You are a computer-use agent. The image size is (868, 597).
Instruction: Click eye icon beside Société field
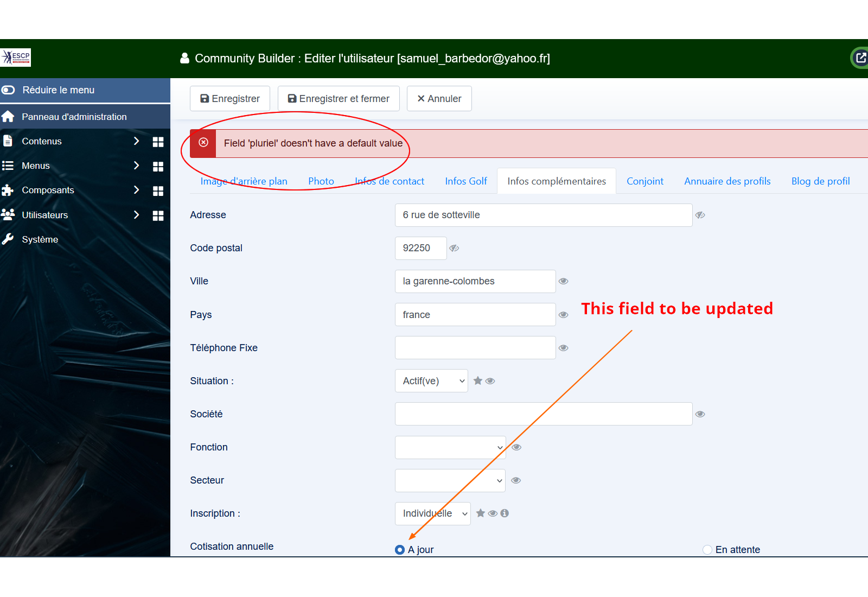click(x=700, y=414)
